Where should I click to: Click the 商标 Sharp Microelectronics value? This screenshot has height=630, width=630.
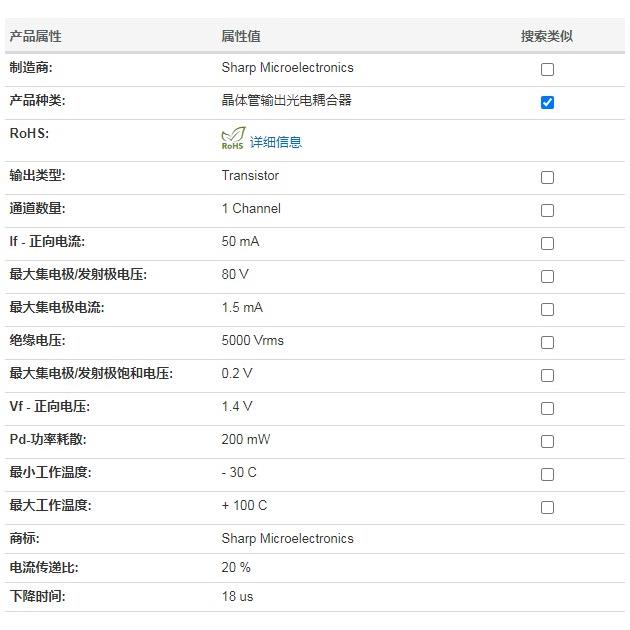(x=287, y=538)
